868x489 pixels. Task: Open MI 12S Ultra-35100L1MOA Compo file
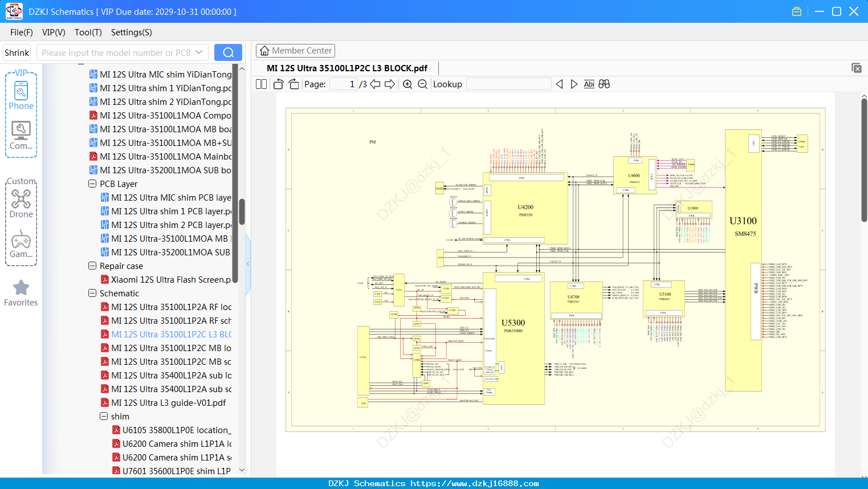point(161,115)
